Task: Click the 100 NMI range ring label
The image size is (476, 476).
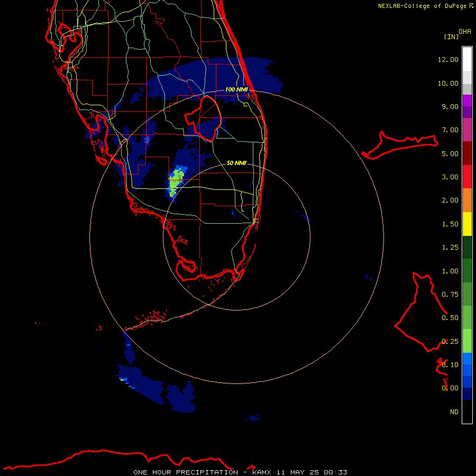Action: [236, 89]
